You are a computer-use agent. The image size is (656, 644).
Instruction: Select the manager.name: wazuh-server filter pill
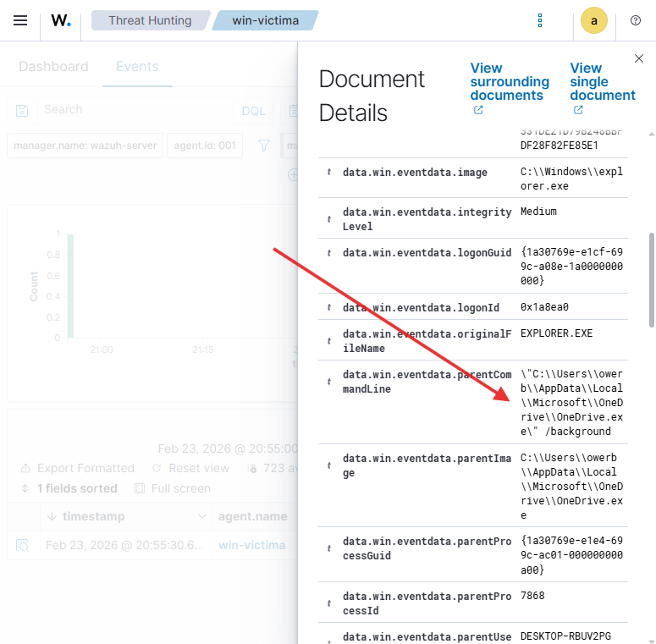(x=85, y=146)
